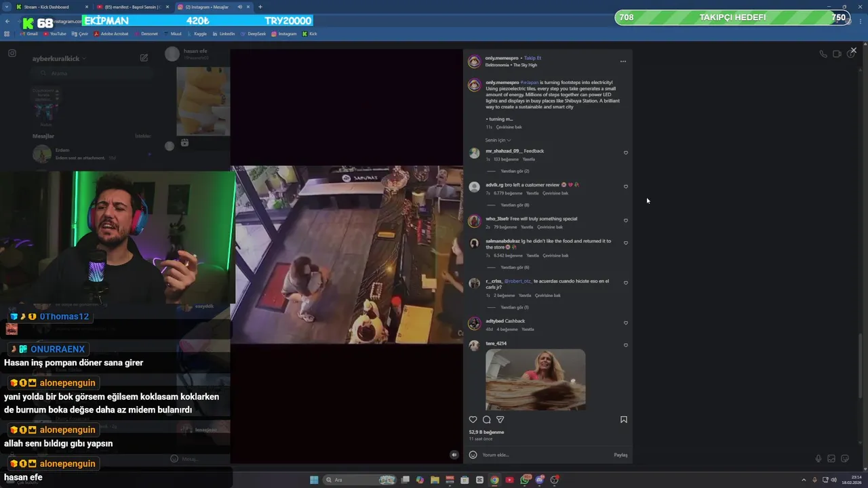This screenshot has width=868, height=488.
Task: Open the comment bubble icon under the post
Action: coord(486,420)
